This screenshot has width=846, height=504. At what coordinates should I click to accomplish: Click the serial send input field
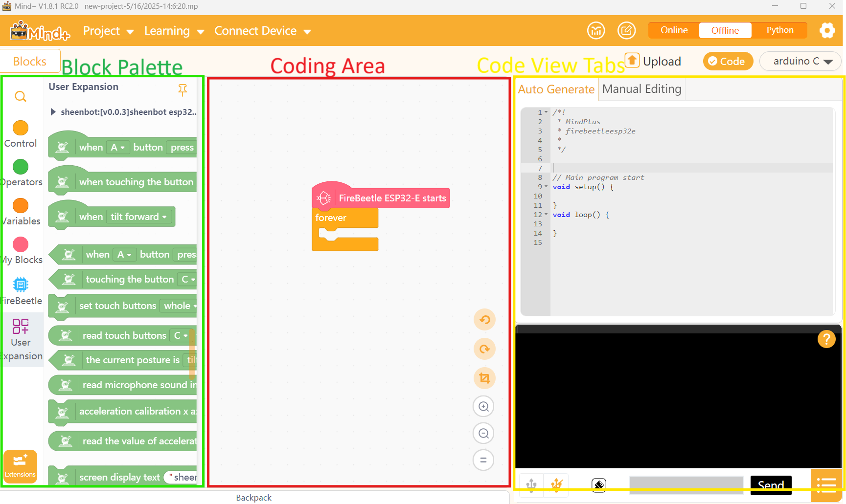[686, 485]
